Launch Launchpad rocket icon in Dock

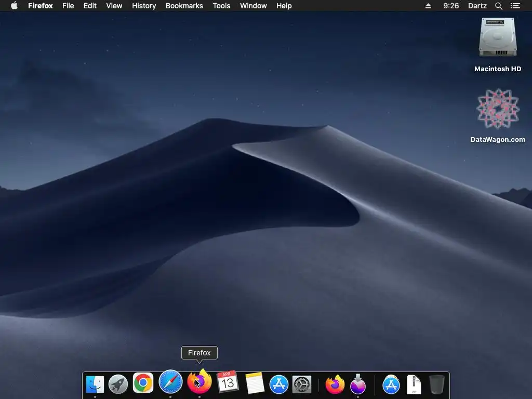pyautogui.click(x=118, y=384)
